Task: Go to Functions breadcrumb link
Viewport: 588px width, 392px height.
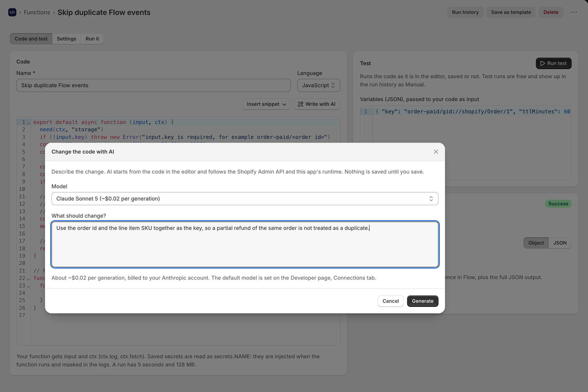Action: (x=37, y=13)
